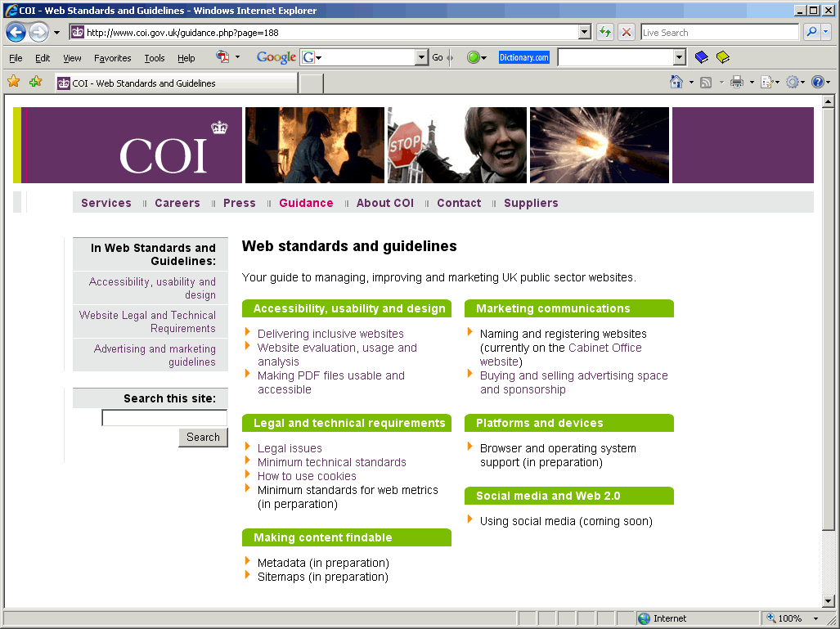Click the Live Search magnifier icon
The image size is (840, 629).
811,32
